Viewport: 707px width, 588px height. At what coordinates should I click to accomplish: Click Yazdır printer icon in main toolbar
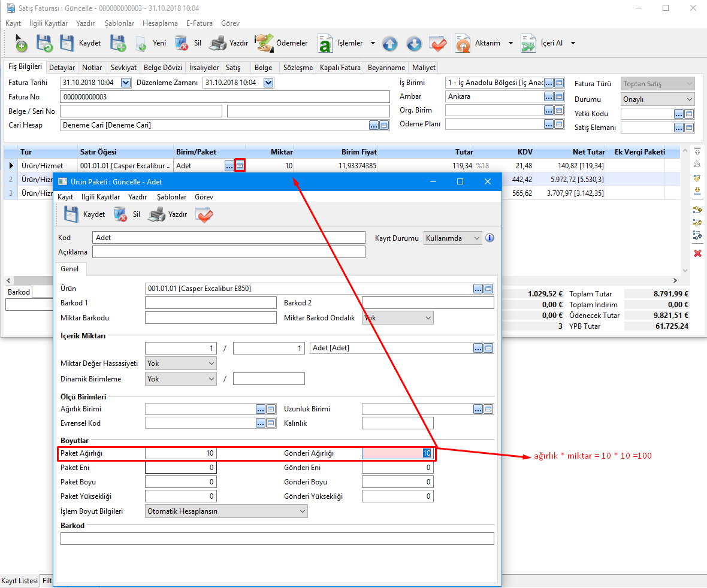point(217,43)
